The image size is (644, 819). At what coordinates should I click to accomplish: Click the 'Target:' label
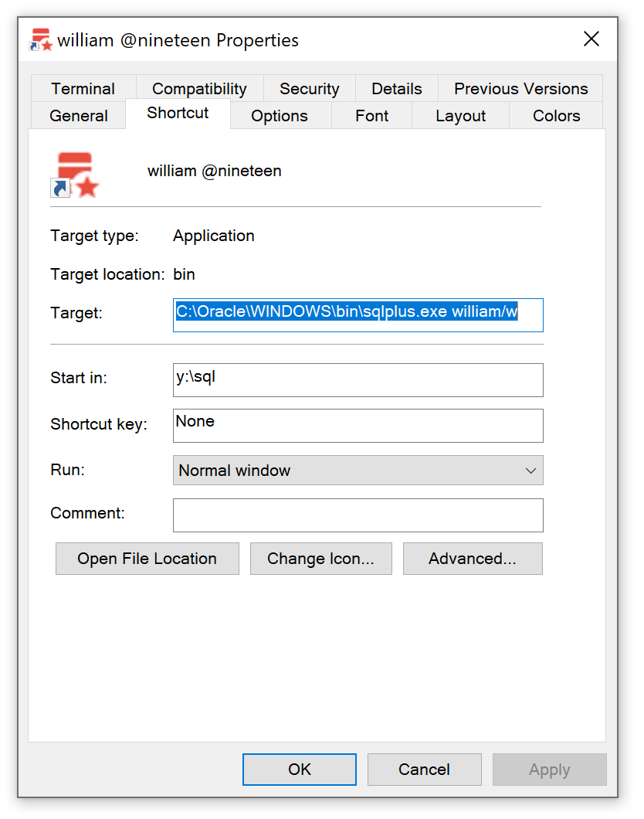pyautogui.click(x=76, y=313)
